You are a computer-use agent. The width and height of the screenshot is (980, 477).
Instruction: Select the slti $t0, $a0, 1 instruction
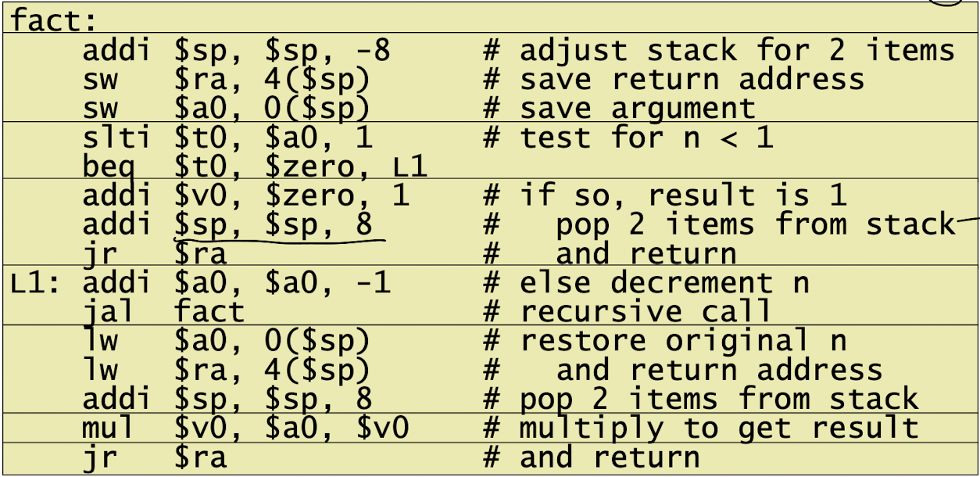pyautogui.click(x=228, y=138)
